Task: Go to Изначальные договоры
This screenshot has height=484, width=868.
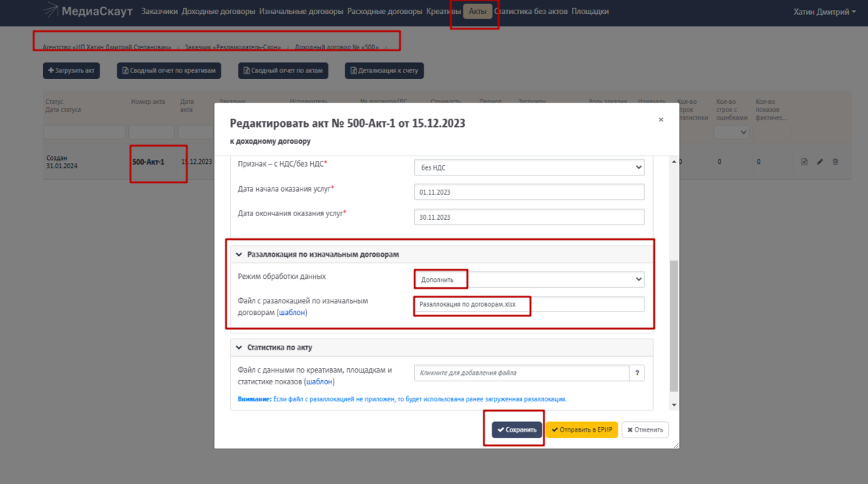Action: (301, 11)
